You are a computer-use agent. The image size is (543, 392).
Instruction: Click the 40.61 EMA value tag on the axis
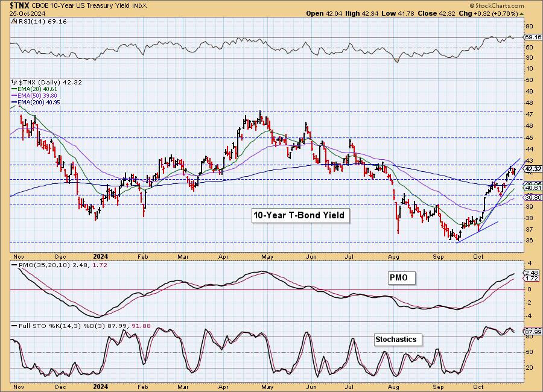(x=533, y=188)
